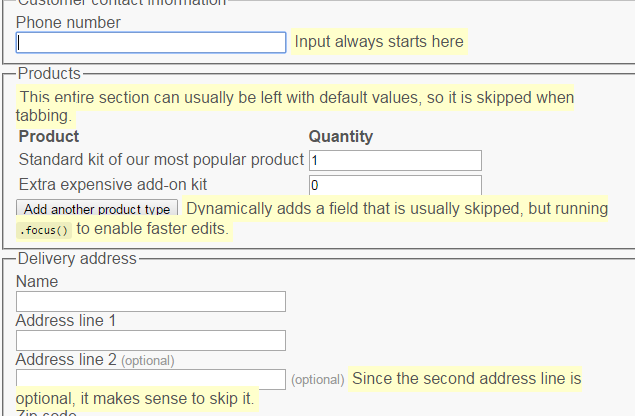Focus the Standard kit quantity field
635x416 pixels.
click(x=395, y=160)
